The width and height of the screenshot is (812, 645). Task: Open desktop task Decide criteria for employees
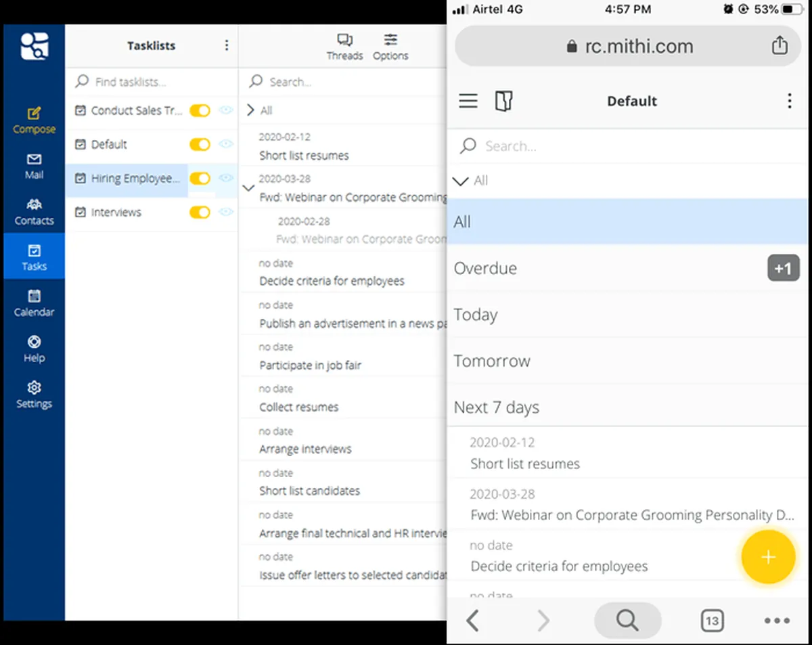coord(343,273)
